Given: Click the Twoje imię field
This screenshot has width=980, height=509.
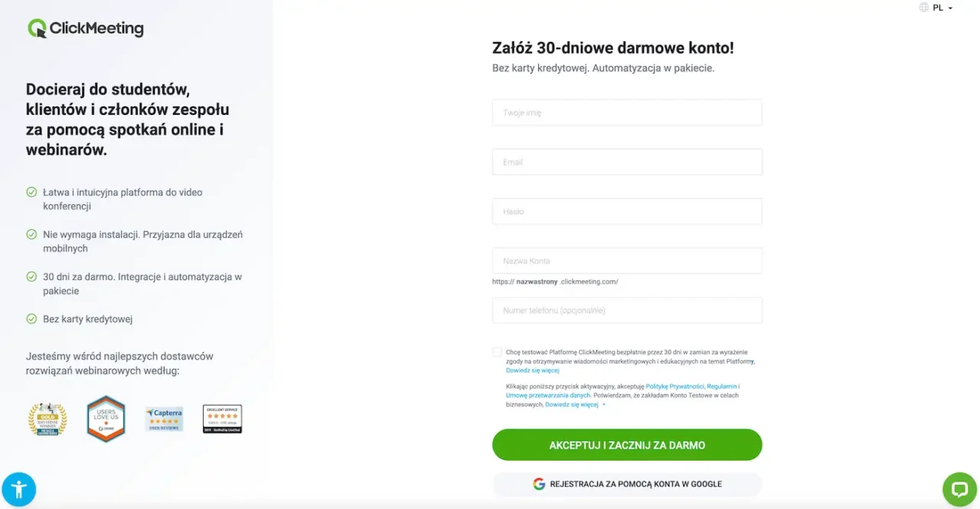Looking at the screenshot, I should pos(626,112).
